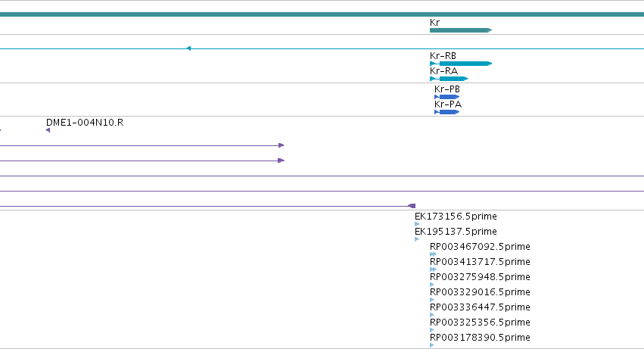Click the purple block glyph ending the long line
This screenshot has height=349, width=644.
[x=412, y=206]
